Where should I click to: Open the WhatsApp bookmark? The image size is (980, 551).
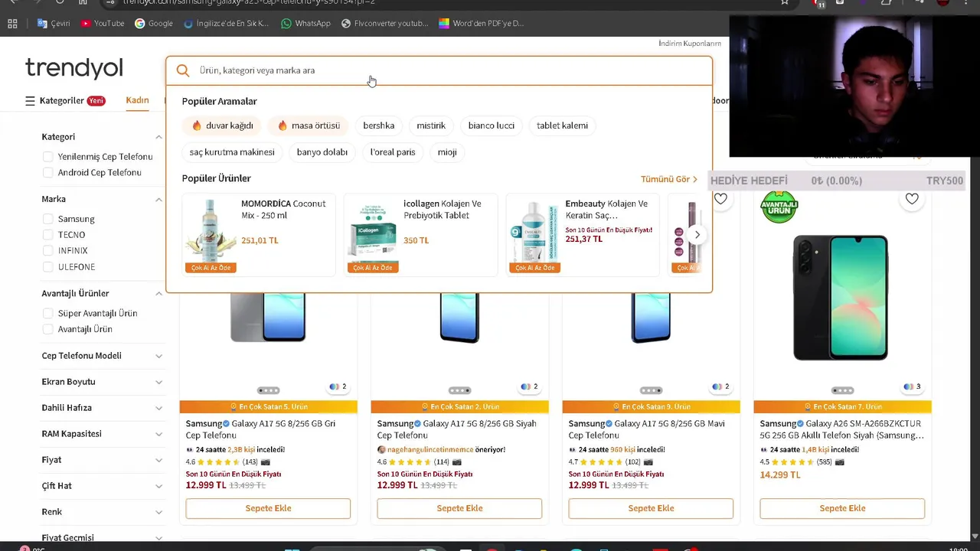click(306, 24)
